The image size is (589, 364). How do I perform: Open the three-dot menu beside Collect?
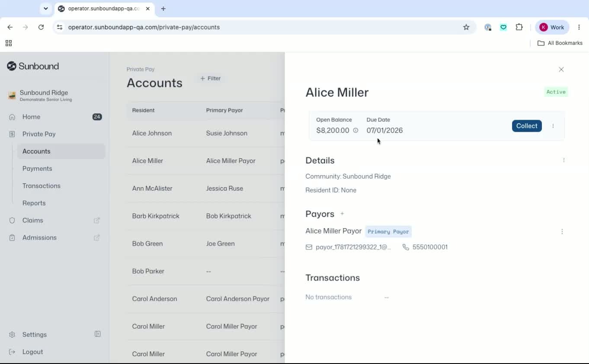click(x=553, y=126)
